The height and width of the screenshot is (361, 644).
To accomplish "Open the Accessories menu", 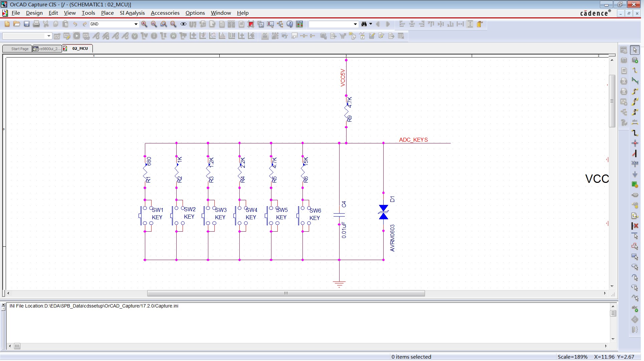I will point(165,13).
